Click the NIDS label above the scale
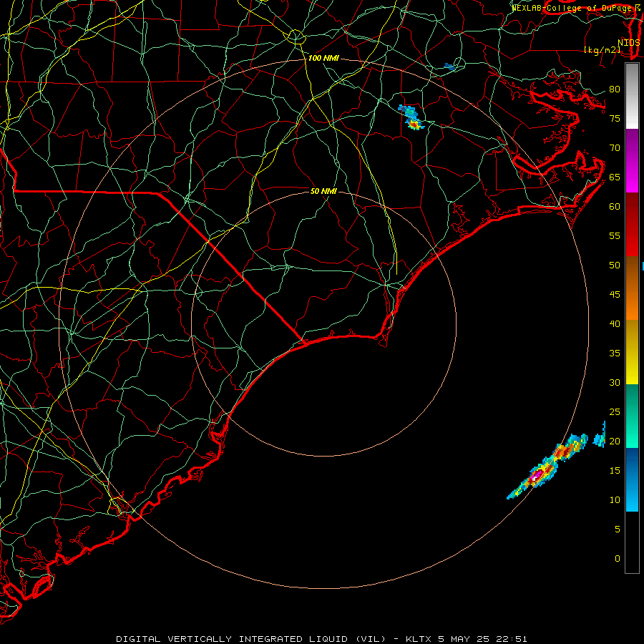Screen dimensions: 644x644 coord(629,43)
